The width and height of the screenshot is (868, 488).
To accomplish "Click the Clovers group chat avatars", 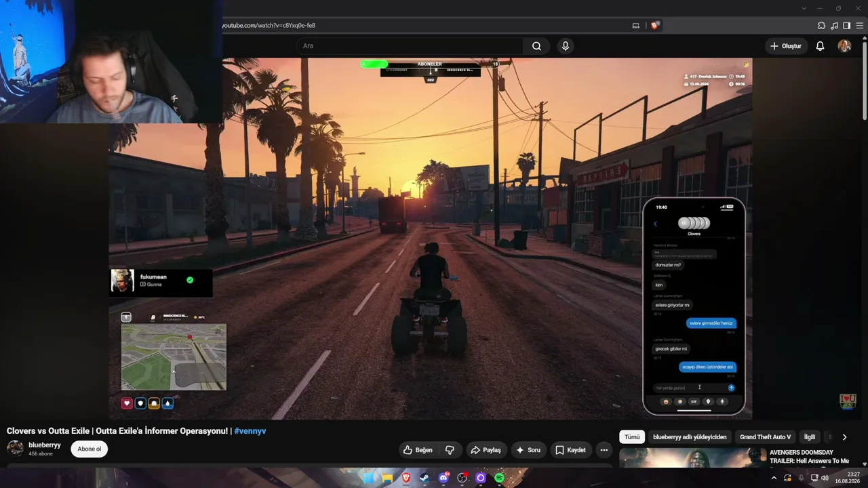I will click(694, 223).
